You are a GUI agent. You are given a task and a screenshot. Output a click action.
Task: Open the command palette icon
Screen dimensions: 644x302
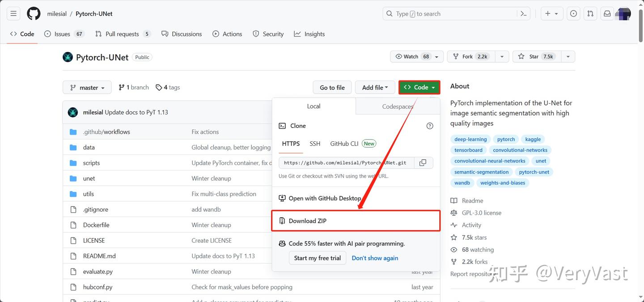pyautogui.click(x=524, y=14)
